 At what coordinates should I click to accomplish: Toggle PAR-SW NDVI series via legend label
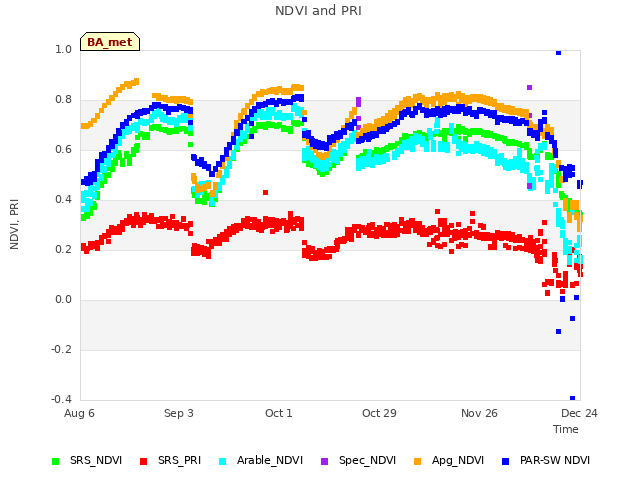[x=555, y=460]
